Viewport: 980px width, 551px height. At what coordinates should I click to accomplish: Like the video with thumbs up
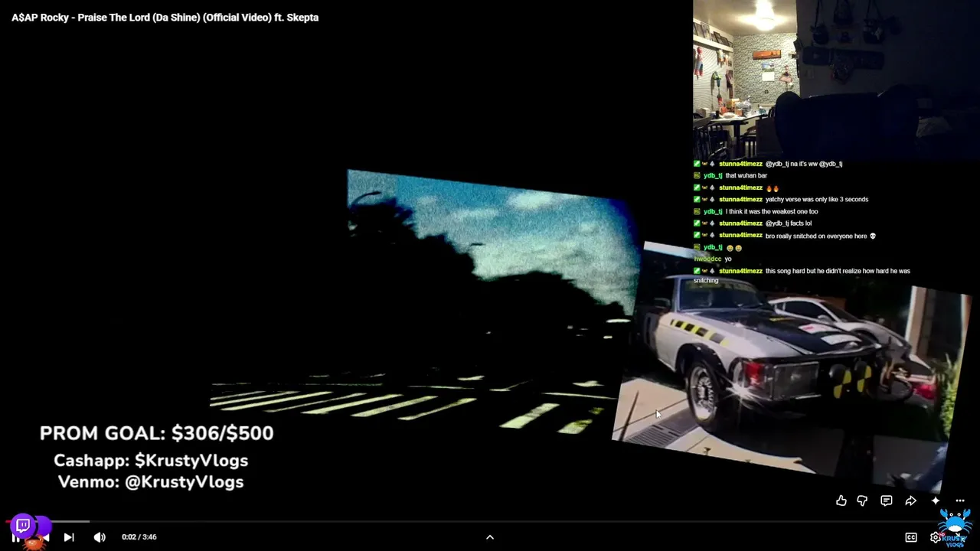click(x=841, y=500)
